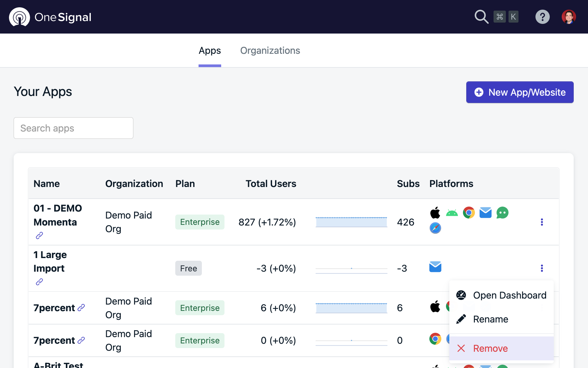Open the A-Brit Test app
Image resolution: width=588 pixels, height=368 pixels.
pyautogui.click(x=59, y=365)
